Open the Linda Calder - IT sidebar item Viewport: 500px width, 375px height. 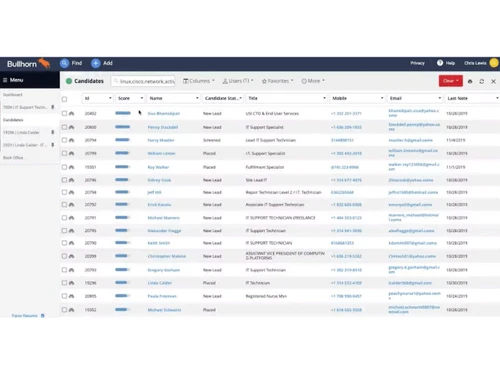pyautogui.click(x=25, y=145)
